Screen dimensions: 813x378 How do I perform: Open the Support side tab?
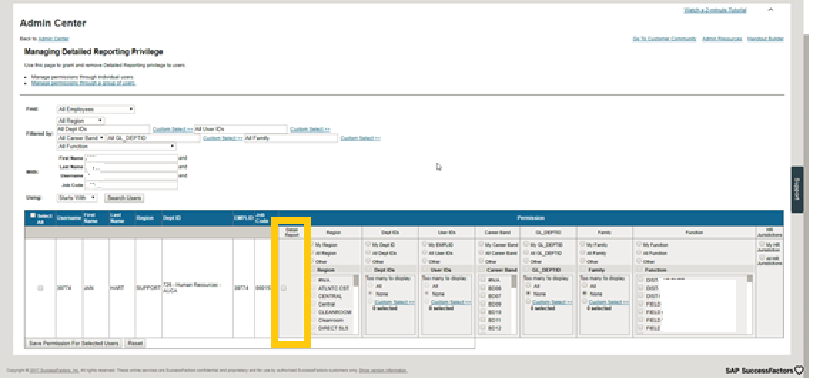[797, 189]
